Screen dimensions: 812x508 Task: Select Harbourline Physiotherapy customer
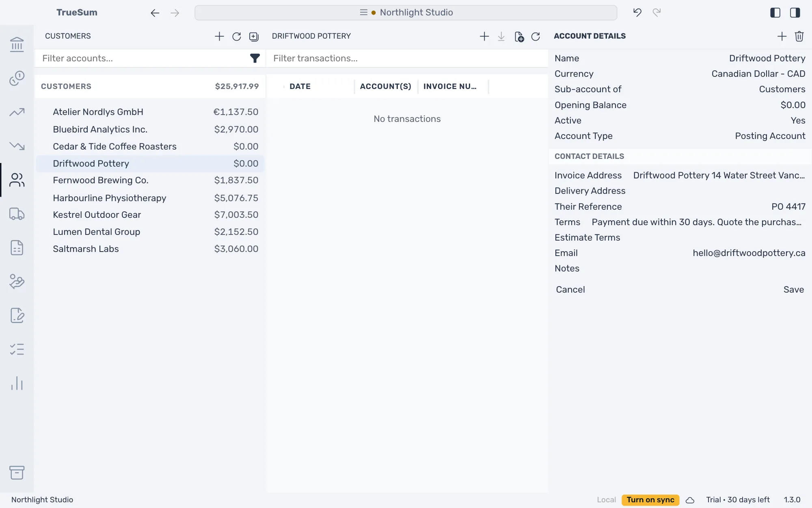click(150, 198)
